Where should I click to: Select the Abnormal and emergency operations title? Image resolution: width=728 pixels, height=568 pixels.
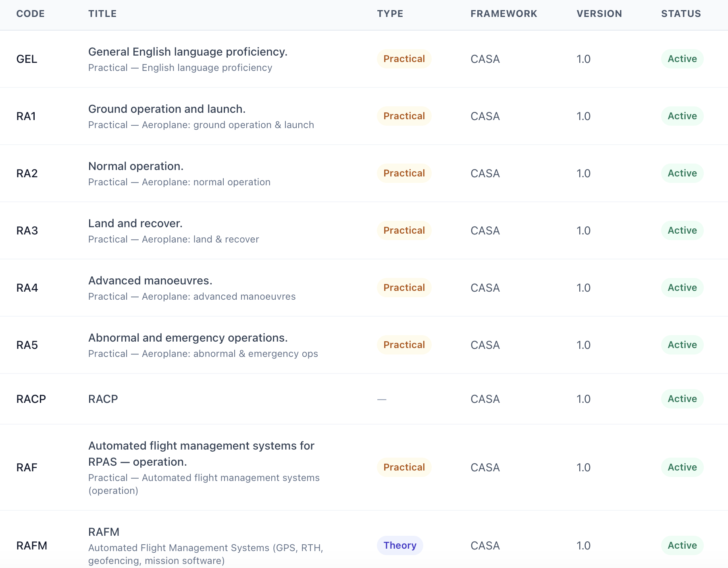click(x=188, y=338)
